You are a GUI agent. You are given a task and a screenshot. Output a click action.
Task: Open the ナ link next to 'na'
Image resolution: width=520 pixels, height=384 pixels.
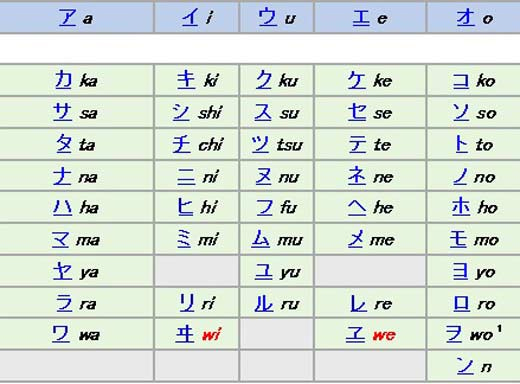point(62,176)
